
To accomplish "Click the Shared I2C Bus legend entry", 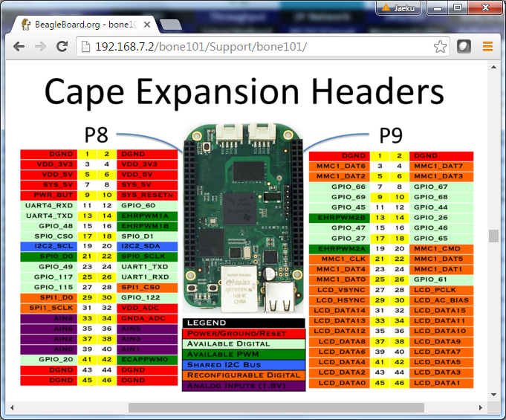I will (x=244, y=365).
